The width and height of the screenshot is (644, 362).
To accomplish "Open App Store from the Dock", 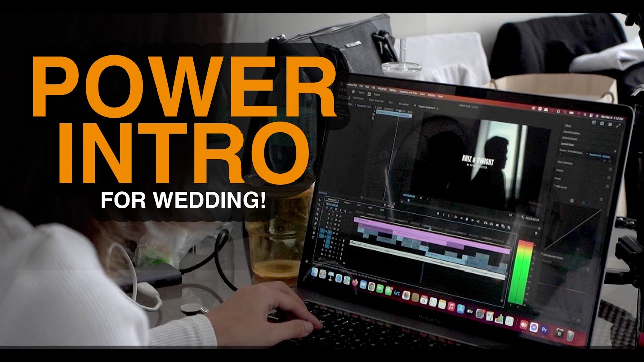I will click(461, 308).
